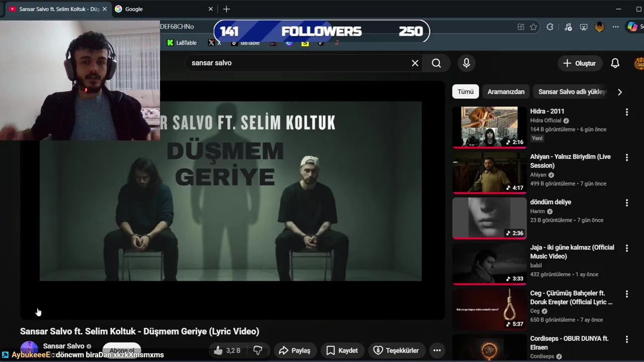This screenshot has width=644, height=362.
Task: Open options menu for 'Ahiyan - Yalnız Biriydim'
Action: [626, 157]
